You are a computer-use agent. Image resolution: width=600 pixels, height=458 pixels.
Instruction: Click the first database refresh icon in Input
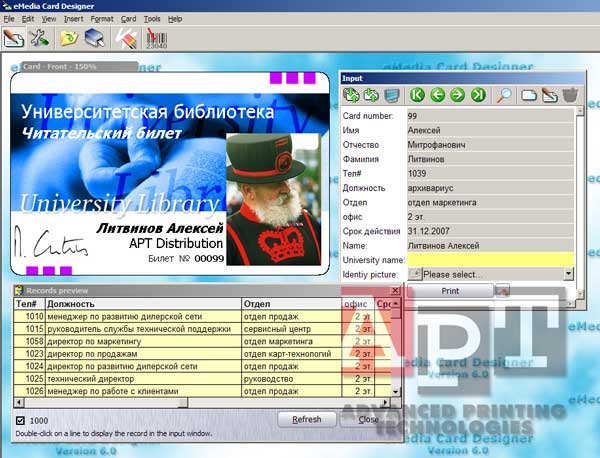pos(351,95)
